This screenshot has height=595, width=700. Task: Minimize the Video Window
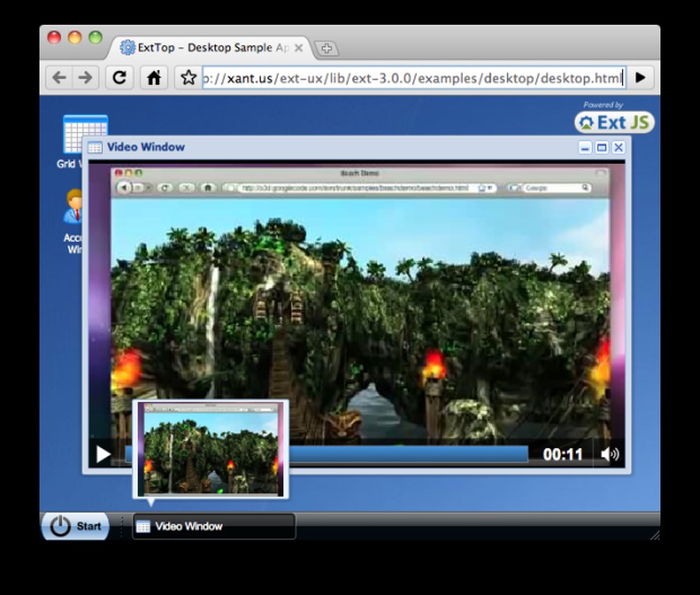click(x=585, y=147)
